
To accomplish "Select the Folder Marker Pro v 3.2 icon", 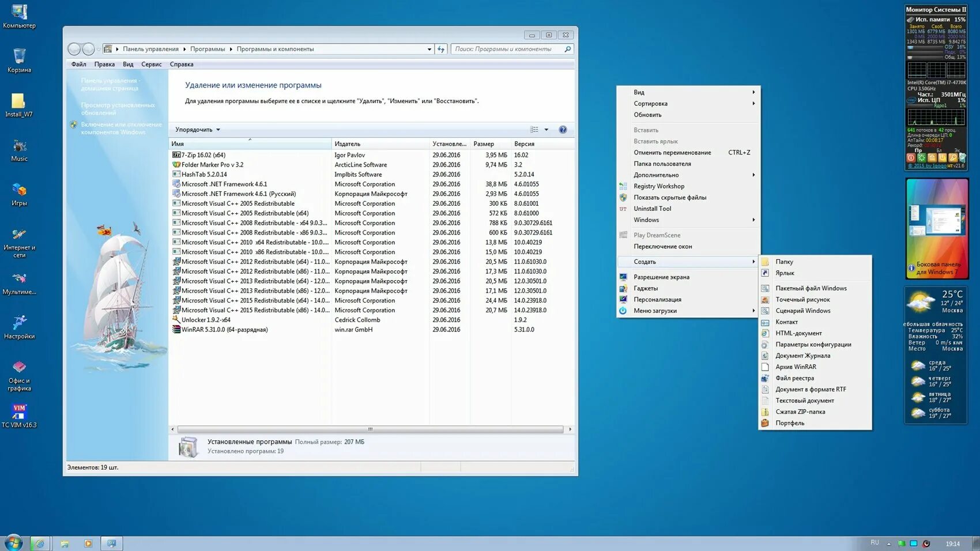I will click(x=176, y=165).
